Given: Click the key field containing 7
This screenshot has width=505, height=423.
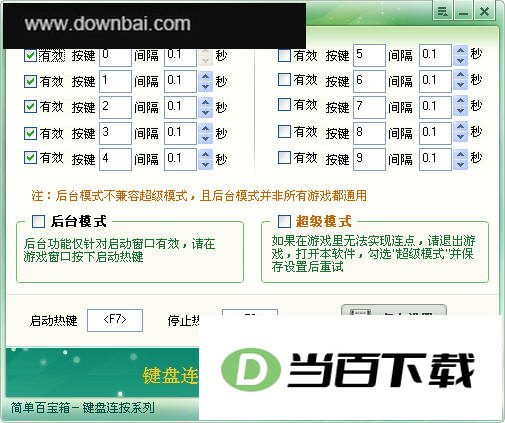Looking at the screenshot, I should coord(369,107).
